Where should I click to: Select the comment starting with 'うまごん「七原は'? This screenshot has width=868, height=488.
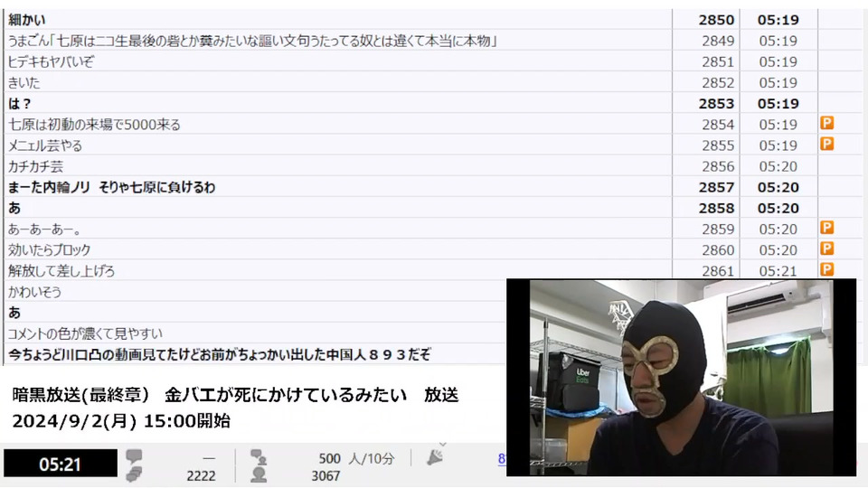click(x=252, y=41)
